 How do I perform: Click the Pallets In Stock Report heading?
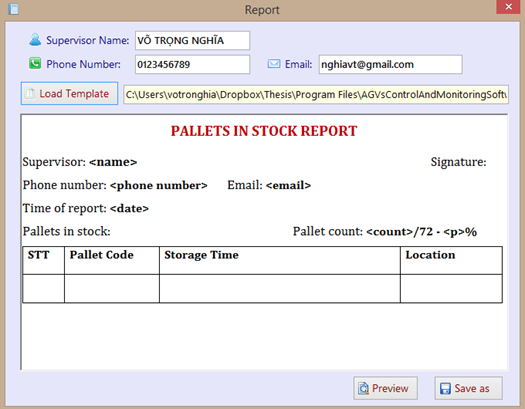(264, 131)
